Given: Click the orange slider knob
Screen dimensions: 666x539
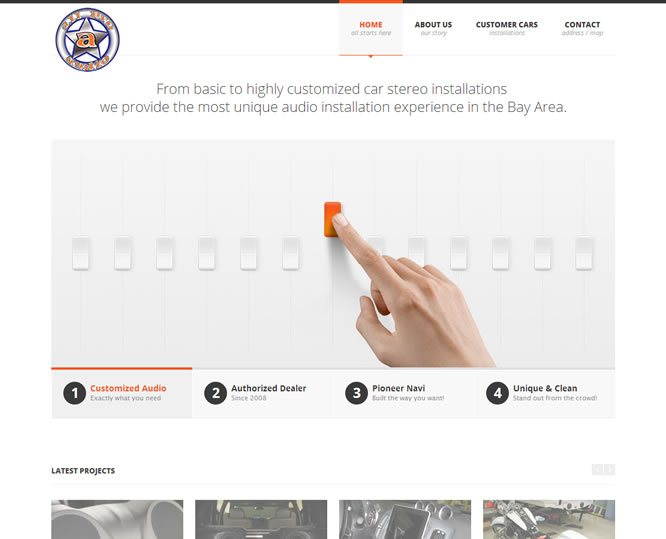Looking at the screenshot, I should 332,219.
